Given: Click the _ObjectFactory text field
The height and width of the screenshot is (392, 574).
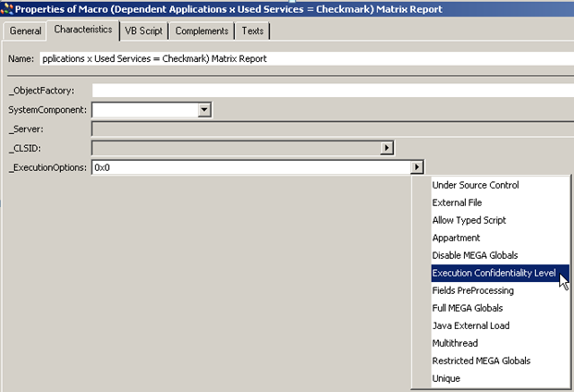Looking at the screenshot, I should tap(331, 90).
